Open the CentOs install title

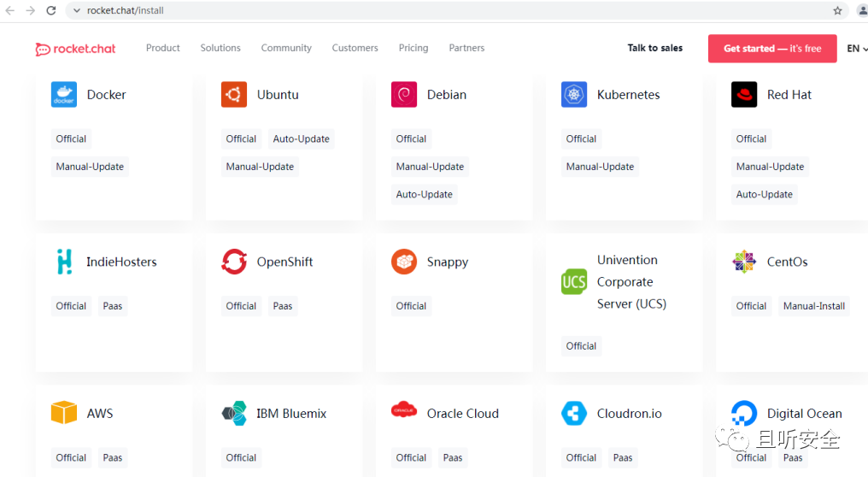click(787, 262)
